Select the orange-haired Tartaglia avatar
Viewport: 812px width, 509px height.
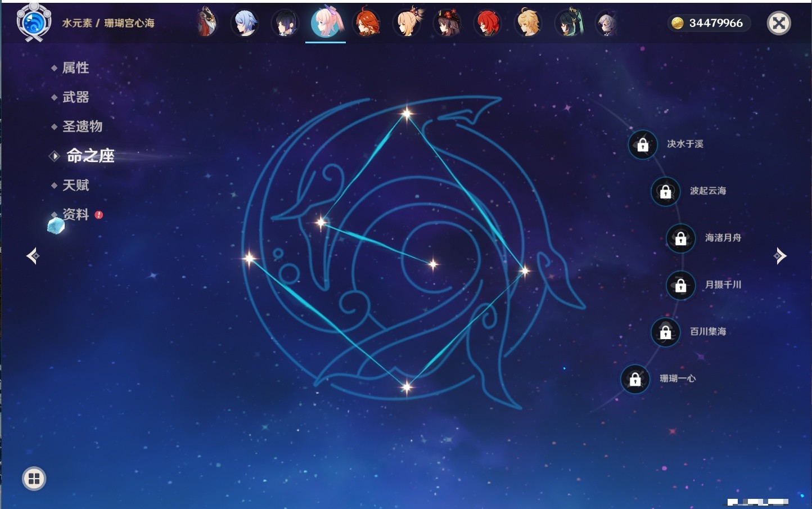[x=366, y=23]
